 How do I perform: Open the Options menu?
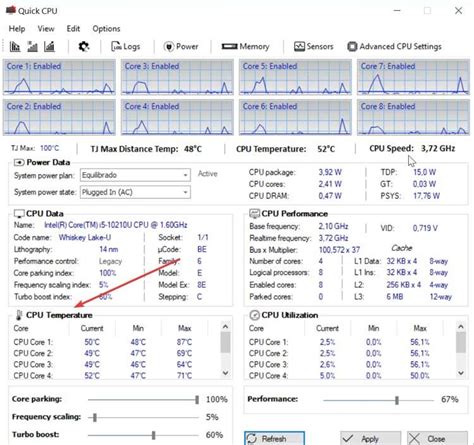pos(106,29)
